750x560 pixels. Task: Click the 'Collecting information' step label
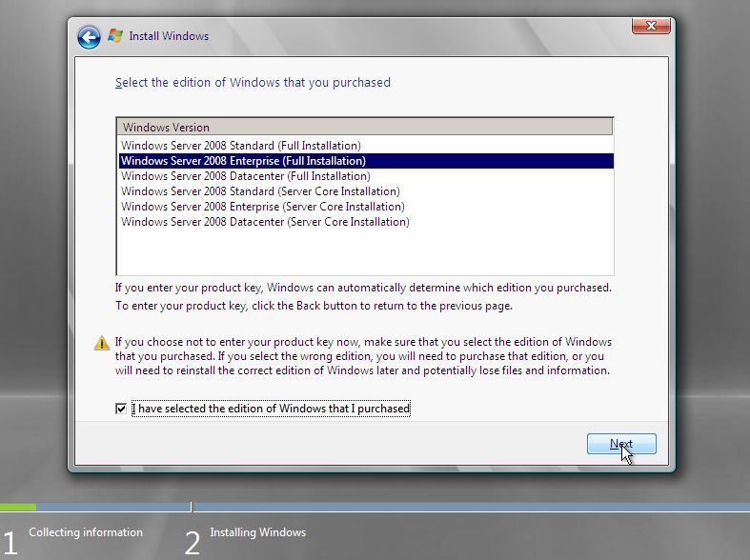coord(86,532)
